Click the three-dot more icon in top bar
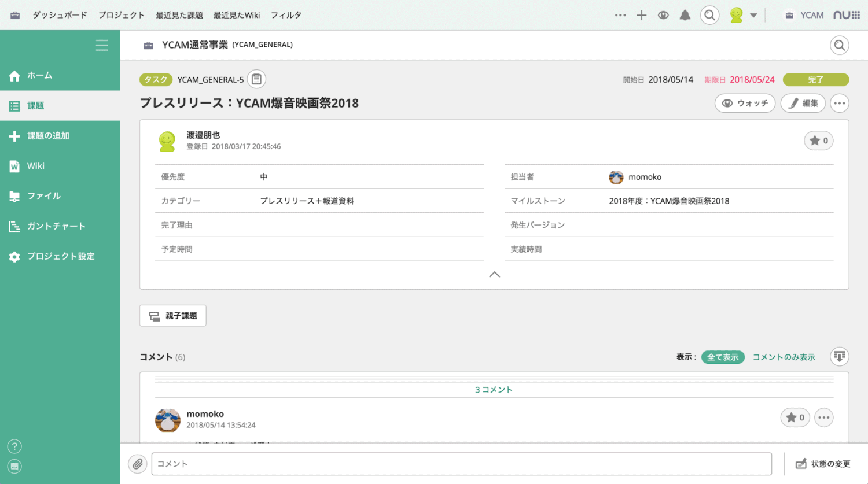 (620, 15)
